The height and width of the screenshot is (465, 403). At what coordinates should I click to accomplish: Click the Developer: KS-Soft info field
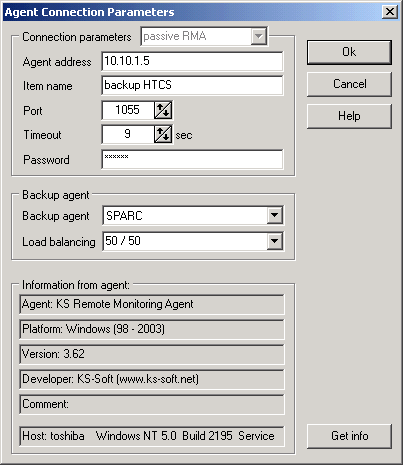click(152, 379)
